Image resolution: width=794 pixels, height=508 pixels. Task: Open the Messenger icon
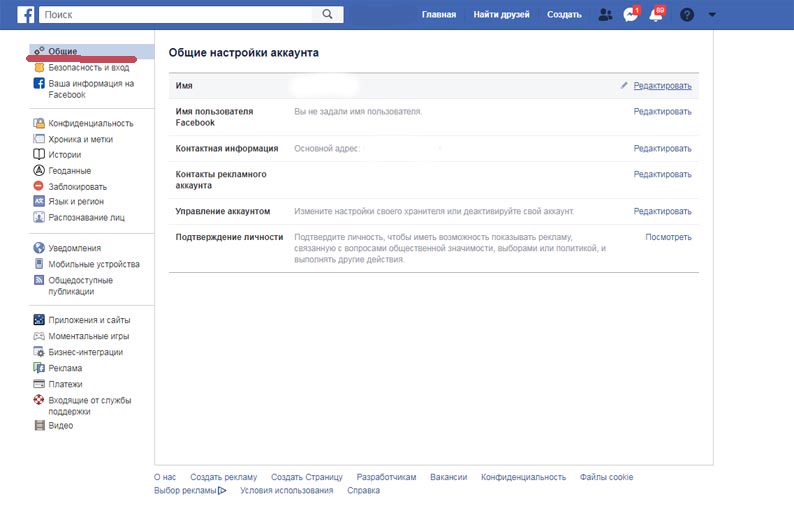click(630, 15)
